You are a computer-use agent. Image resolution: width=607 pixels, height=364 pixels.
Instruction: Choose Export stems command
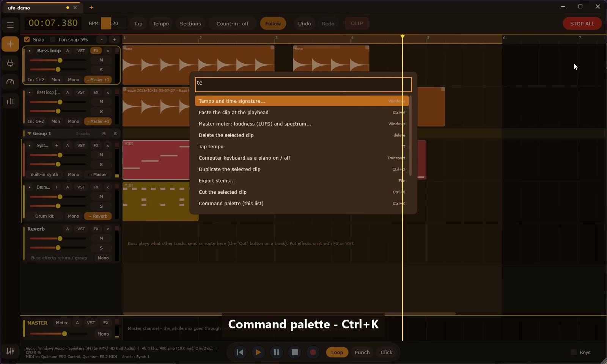point(302,180)
